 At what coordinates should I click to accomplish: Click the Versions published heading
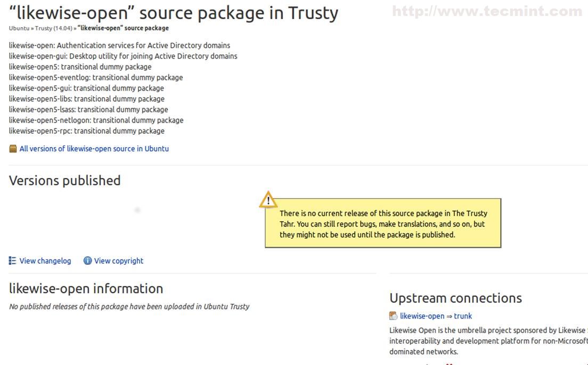click(65, 181)
